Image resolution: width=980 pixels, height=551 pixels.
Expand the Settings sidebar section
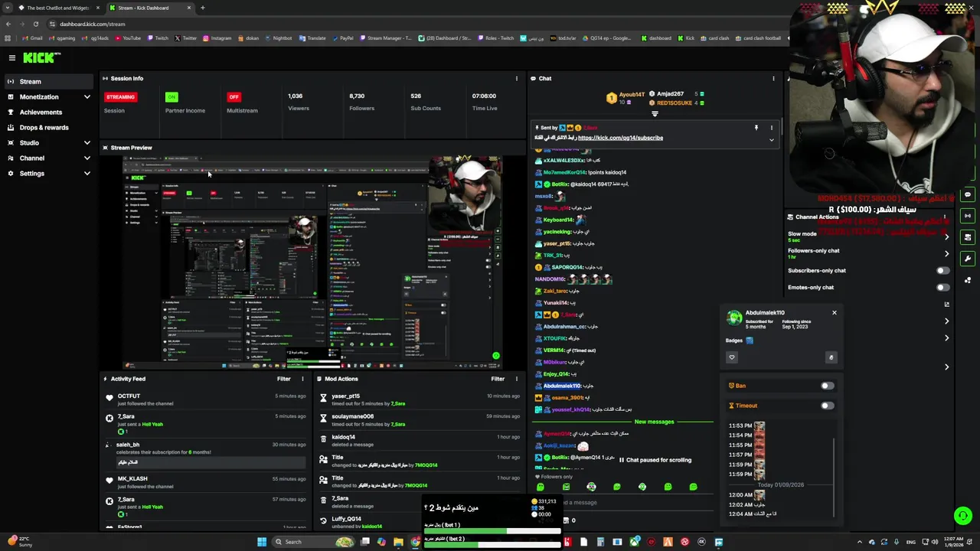(87, 174)
